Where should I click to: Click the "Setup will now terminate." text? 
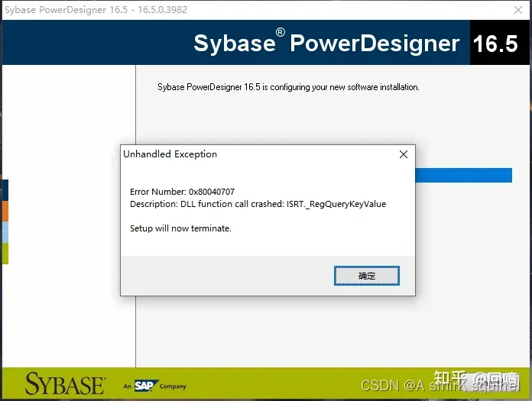coord(180,228)
